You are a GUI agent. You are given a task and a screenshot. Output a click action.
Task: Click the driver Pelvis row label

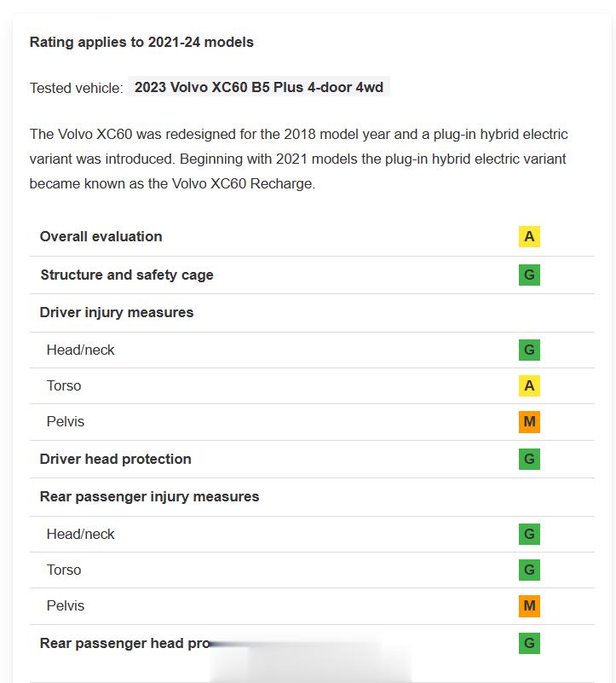pyautogui.click(x=66, y=421)
